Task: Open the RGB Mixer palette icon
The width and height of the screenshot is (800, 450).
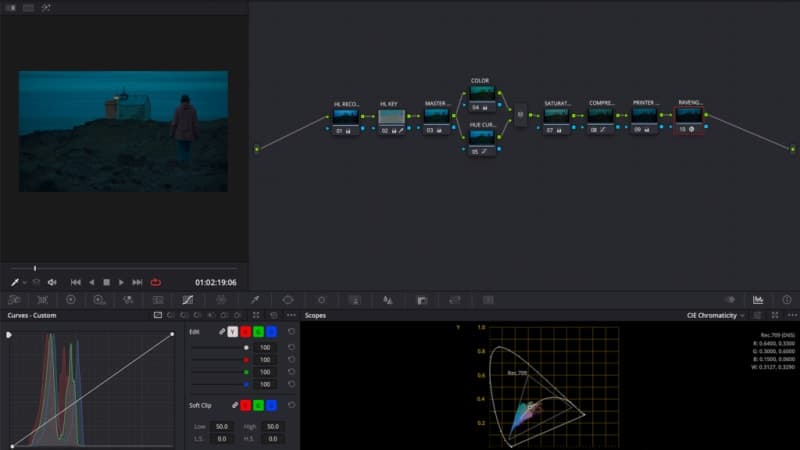Action: tap(128, 300)
